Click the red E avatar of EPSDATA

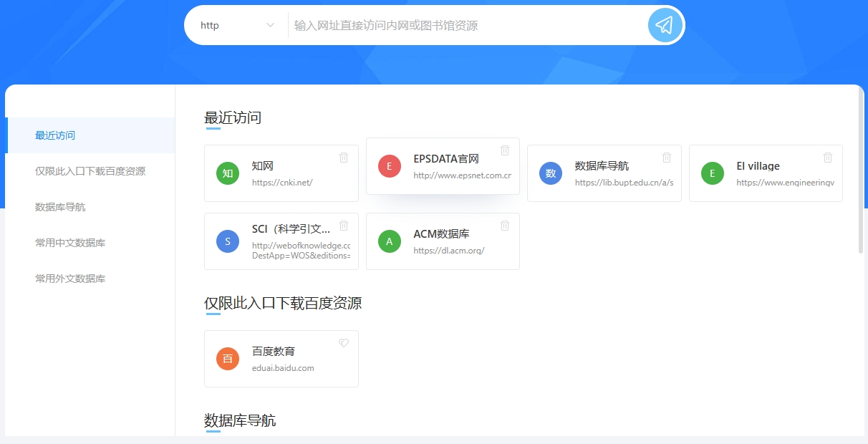pyautogui.click(x=390, y=166)
